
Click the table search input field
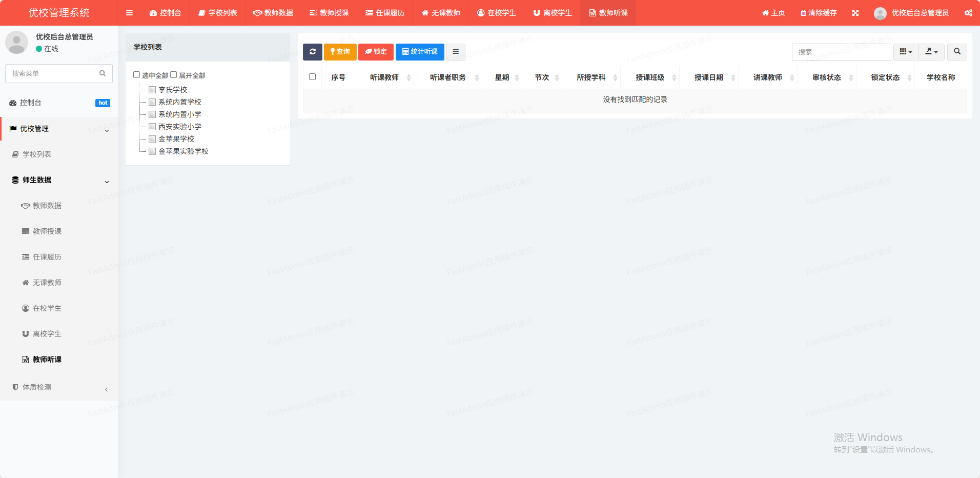(x=841, y=52)
